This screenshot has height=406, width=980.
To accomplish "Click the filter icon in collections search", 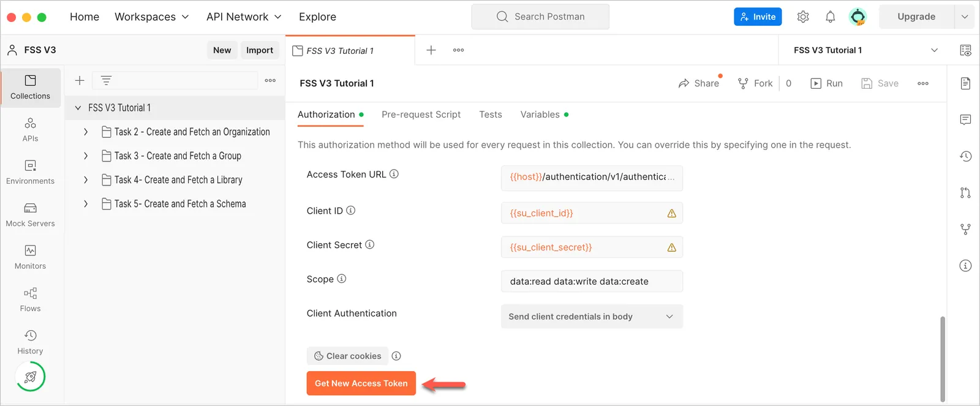I will tap(106, 80).
